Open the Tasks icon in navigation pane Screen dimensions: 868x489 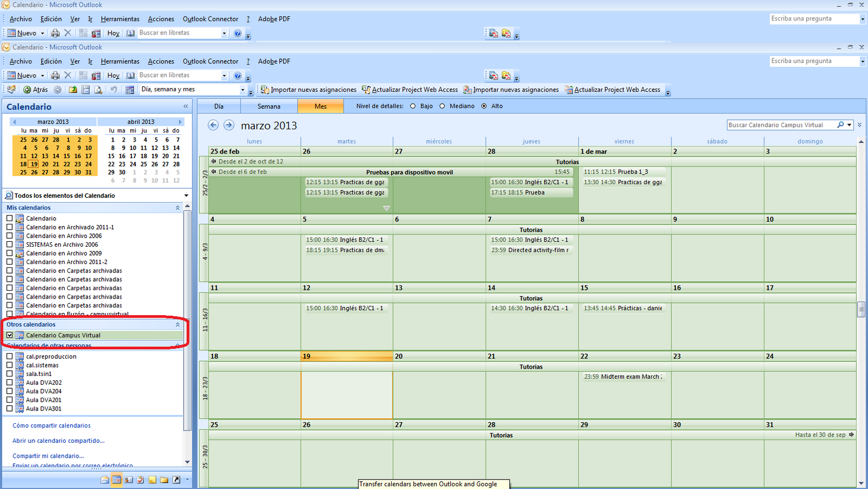pos(140,479)
